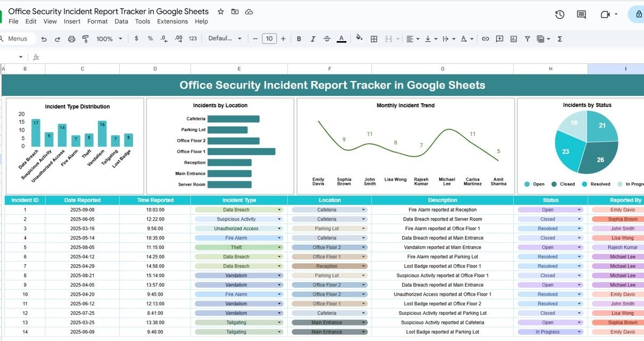Viewport: 644px width, 341px height.
Task: Toggle bold formatting
Action: pyautogui.click(x=299, y=39)
